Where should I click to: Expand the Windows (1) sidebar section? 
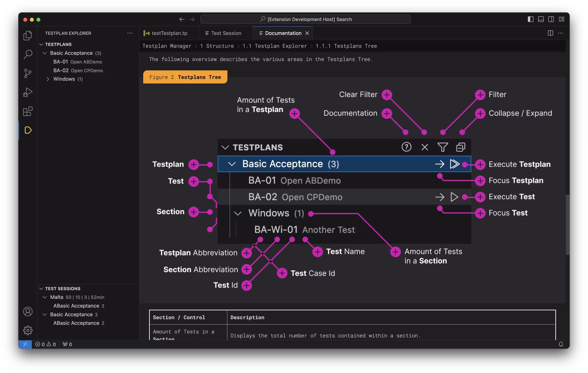tap(88, 79)
